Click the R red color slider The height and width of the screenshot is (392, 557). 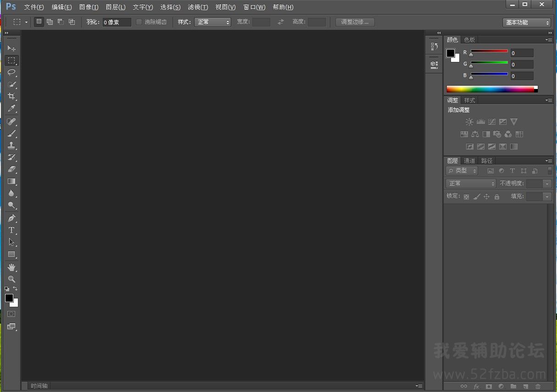[489, 51]
